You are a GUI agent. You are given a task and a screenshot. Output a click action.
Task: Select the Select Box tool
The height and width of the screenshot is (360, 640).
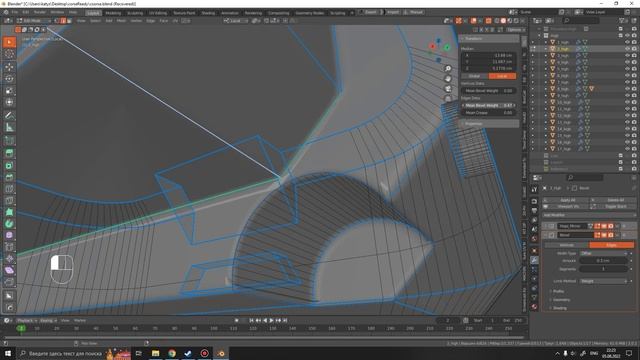coord(9,42)
